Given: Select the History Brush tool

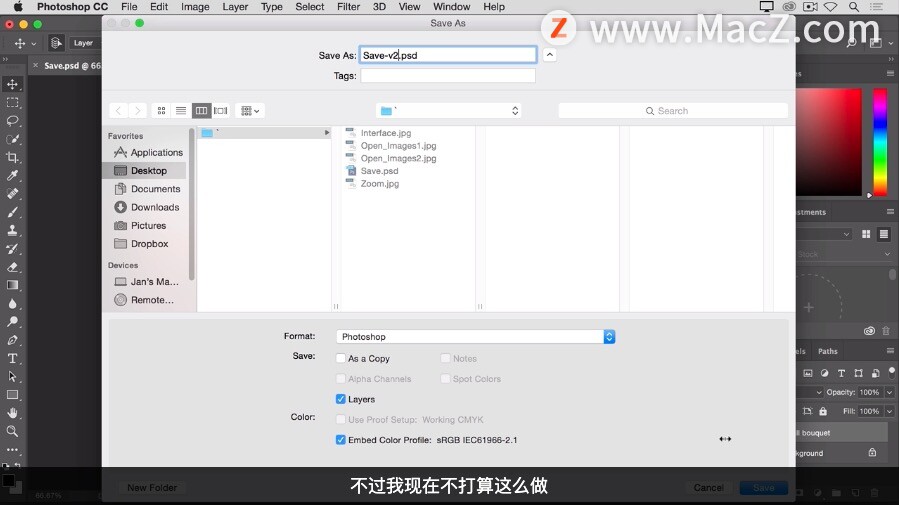Looking at the screenshot, I should [12, 249].
